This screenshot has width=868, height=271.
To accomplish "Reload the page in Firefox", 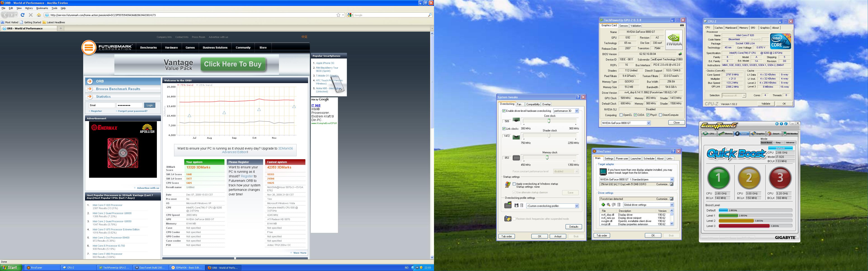I will (23, 15).
